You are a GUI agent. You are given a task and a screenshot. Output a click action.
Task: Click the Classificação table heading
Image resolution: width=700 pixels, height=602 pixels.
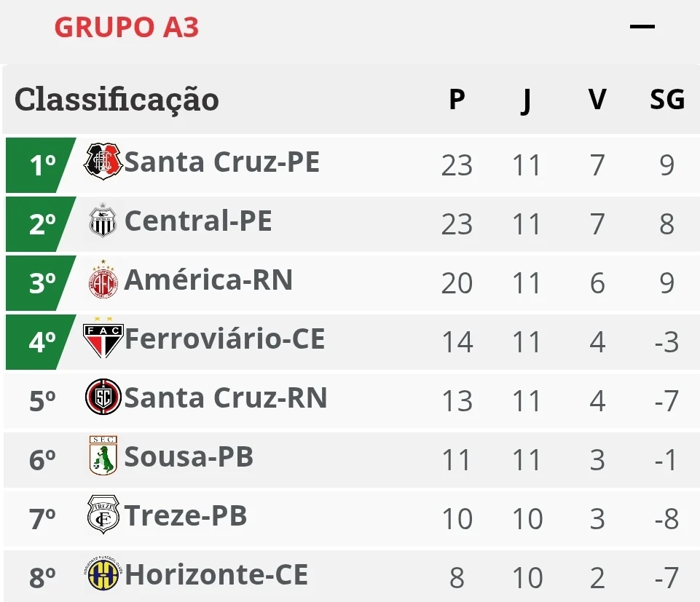117,100
